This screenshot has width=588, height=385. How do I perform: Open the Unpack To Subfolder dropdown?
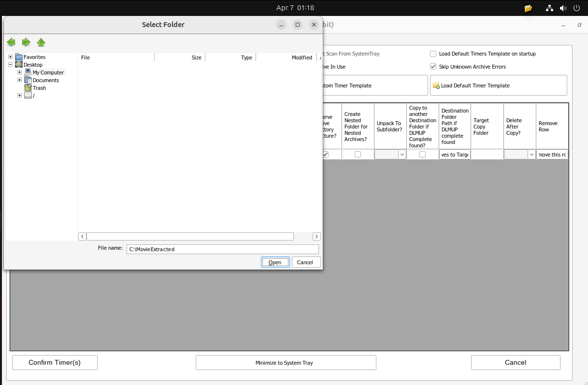pyautogui.click(x=402, y=155)
